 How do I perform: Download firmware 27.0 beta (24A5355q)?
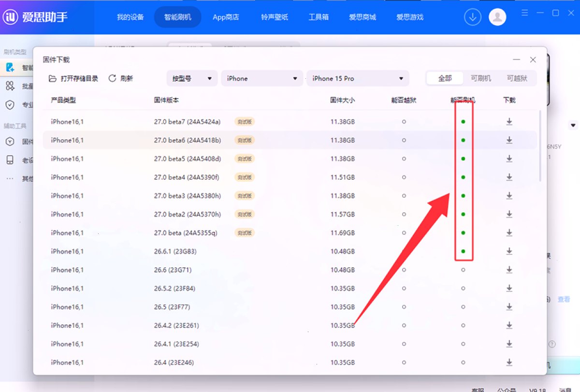coord(509,233)
